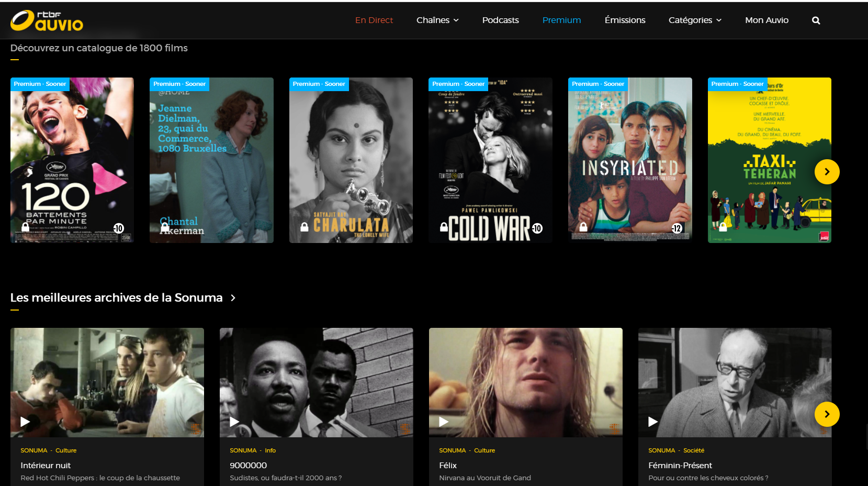This screenshot has height=486, width=868.
Task: Open the Intérieur nuit title link
Action: pyautogui.click(x=46, y=466)
